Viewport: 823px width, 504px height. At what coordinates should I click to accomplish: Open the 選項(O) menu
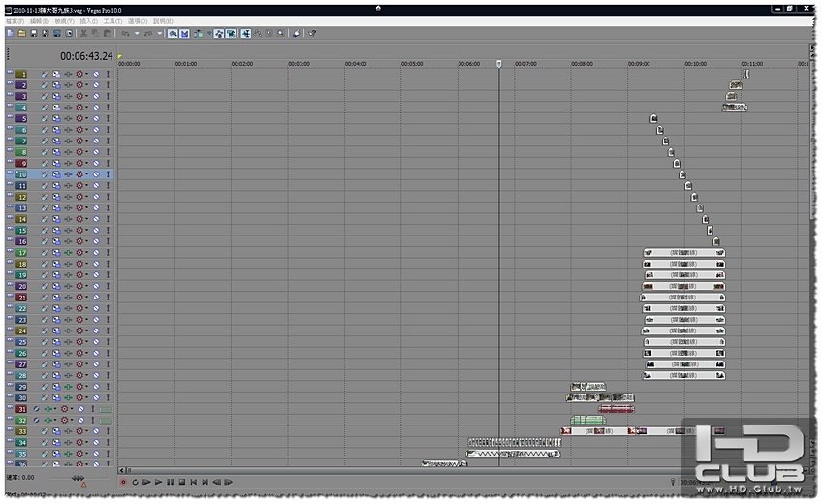138,21
